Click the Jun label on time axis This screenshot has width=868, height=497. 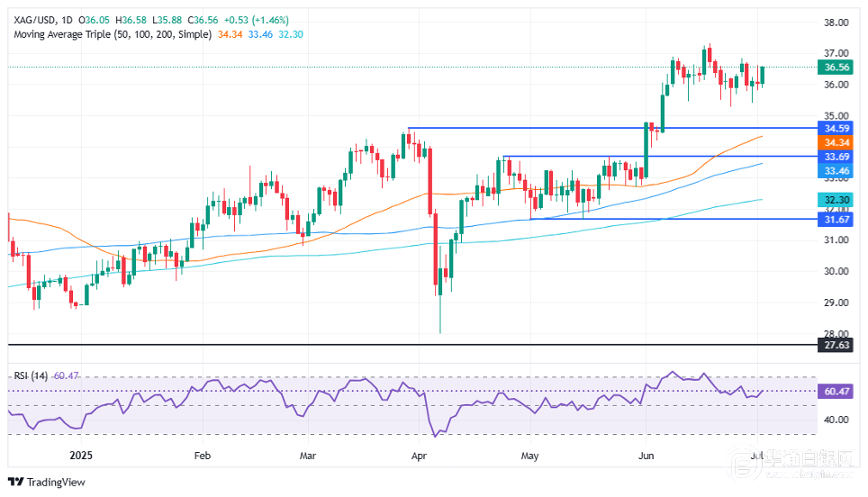point(646,456)
